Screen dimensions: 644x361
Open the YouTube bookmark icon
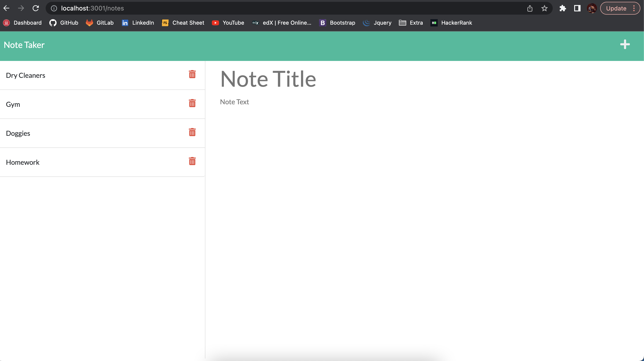(x=215, y=23)
